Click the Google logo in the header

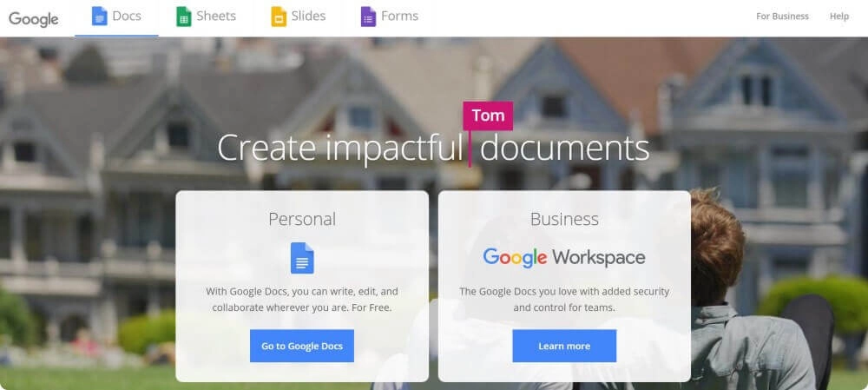coord(34,19)
